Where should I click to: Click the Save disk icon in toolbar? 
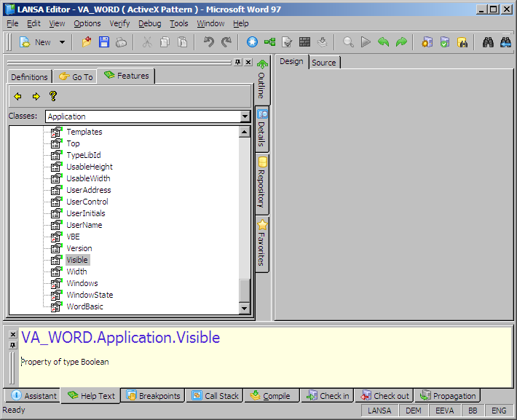[104, 42]
